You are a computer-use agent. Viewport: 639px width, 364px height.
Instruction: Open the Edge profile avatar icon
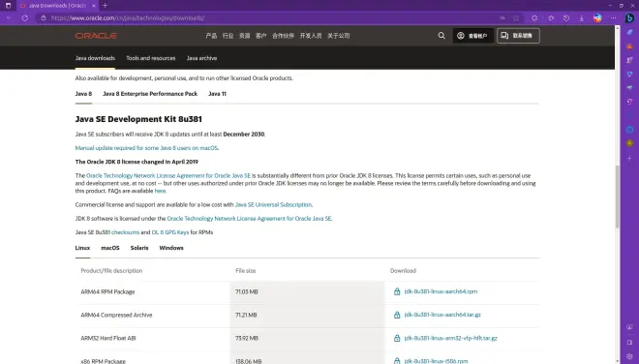coord(597,18)
